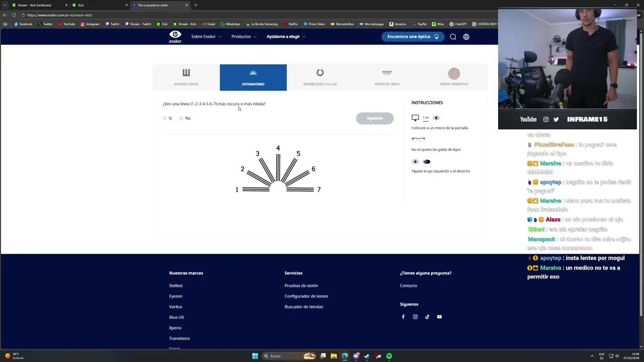Open File Explorer from taskbar
644x362 pixels.
click(334, 356)
